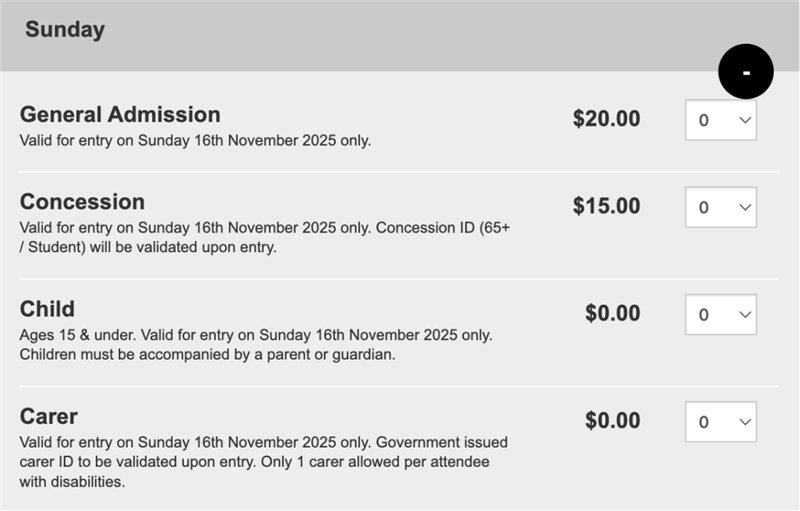This screenshot has height=511, width=800.
Task: Click the Sunday section header
Action: (65, 30)
